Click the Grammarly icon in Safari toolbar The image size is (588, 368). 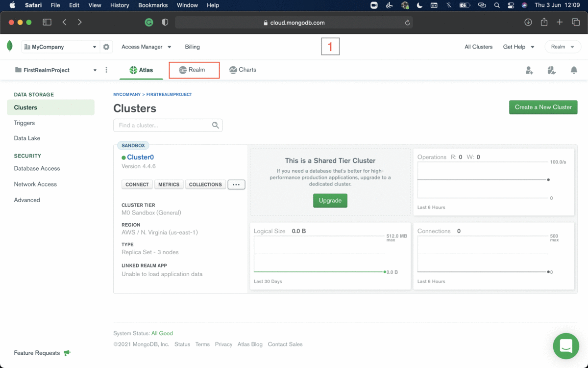pyautogui.click(x=148, y=22)
